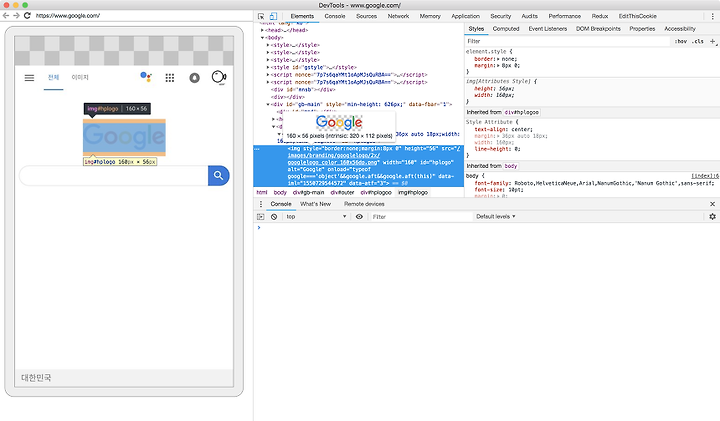Select html in the breadcrumb bar
This screenshot has height=421, width=720.
(262, 192)
